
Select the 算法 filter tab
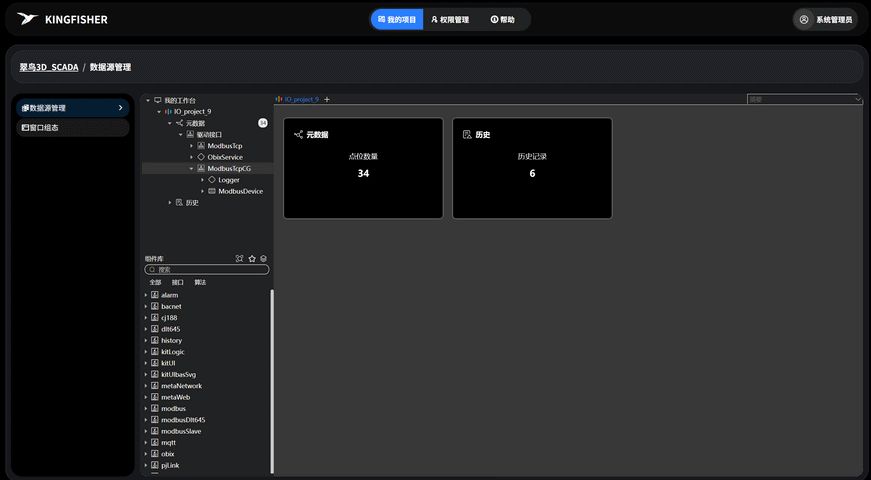[200, 282]
